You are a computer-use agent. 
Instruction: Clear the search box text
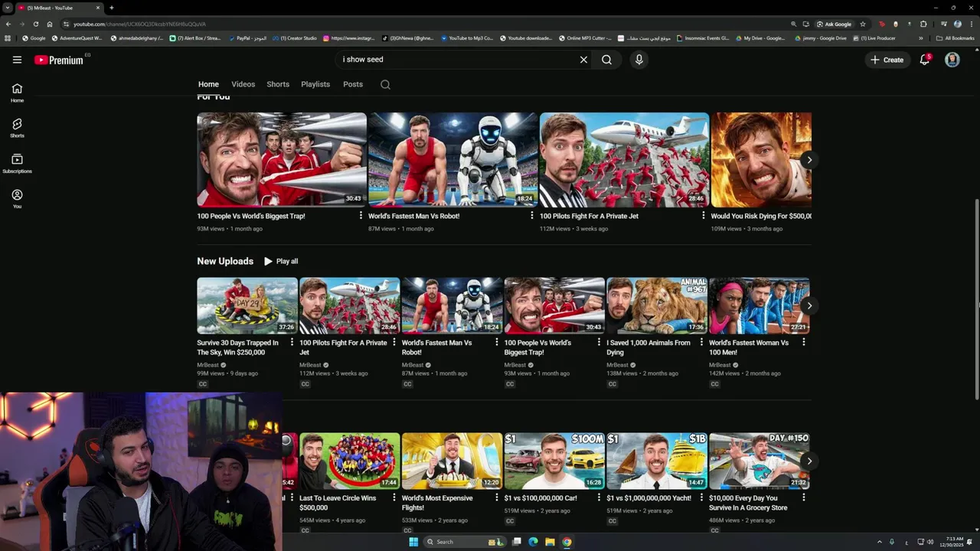(x=583, y=60)
